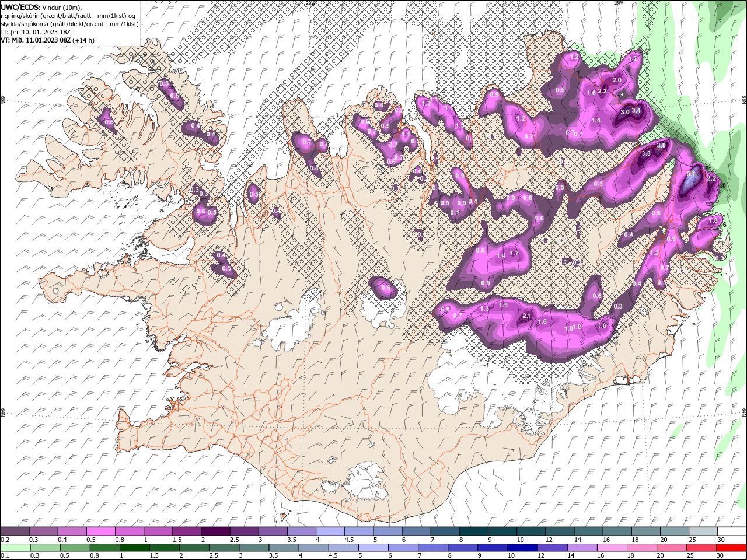
Task: Click the 3.2 value near east coast
Action: coord(711,179)
